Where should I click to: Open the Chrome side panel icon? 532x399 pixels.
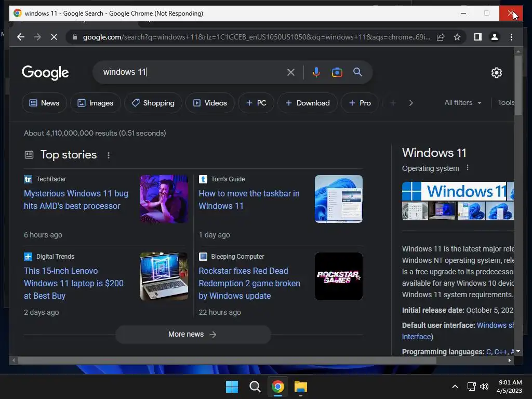(x=478, y=37)
